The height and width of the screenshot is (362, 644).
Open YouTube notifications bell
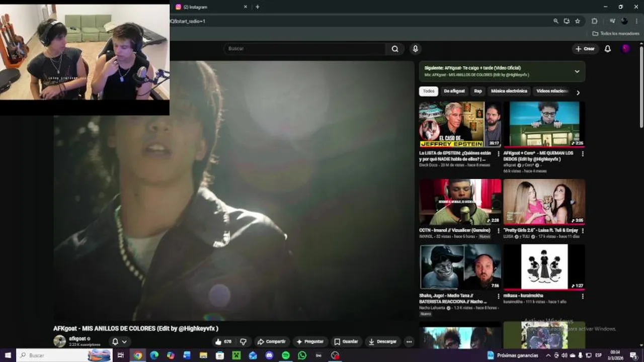608,49
